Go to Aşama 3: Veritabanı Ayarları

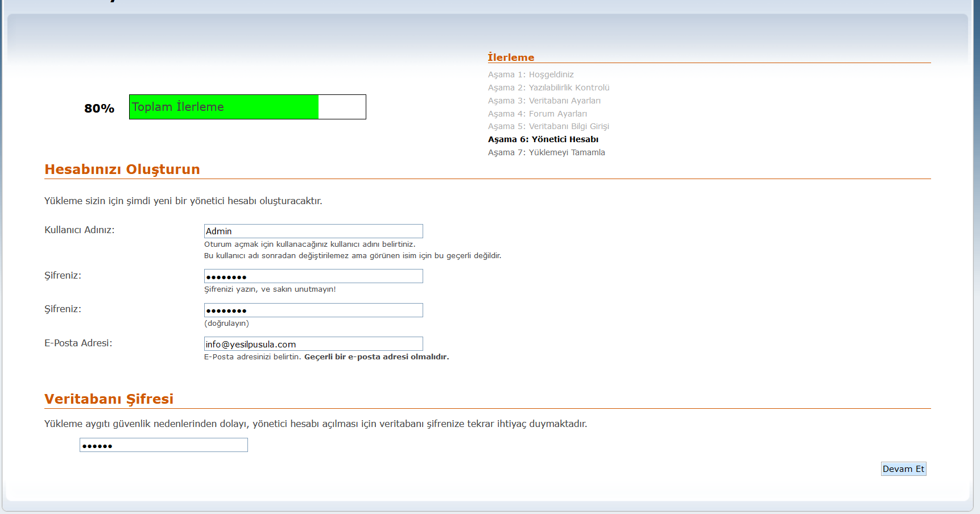544,101
